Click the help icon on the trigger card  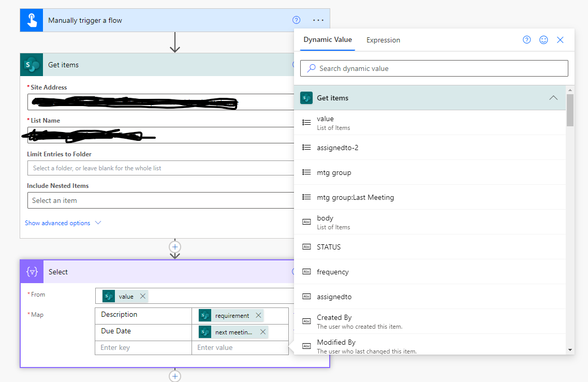(x=296, y=20)
